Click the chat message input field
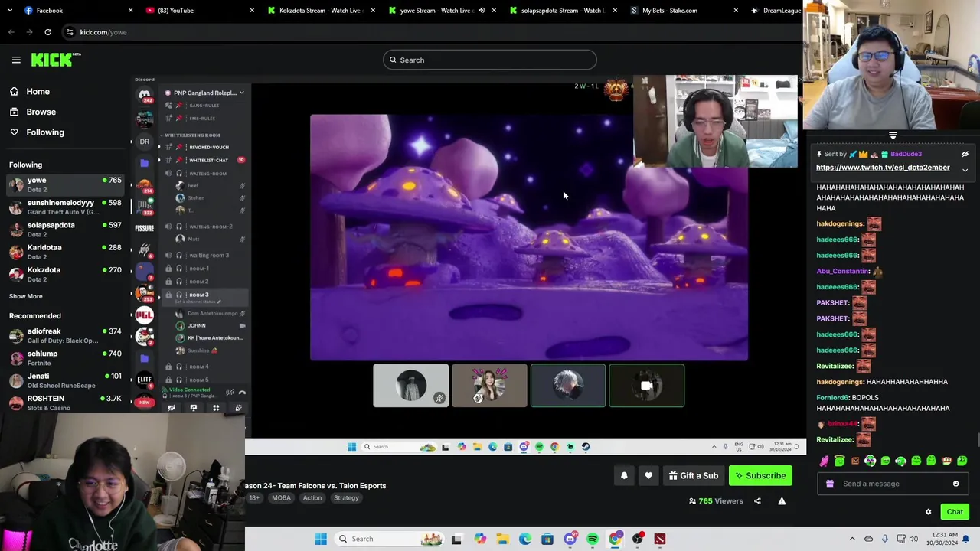The width and height of the screenshot is (980, 551). pyautogui.click(x=893, y=484)
